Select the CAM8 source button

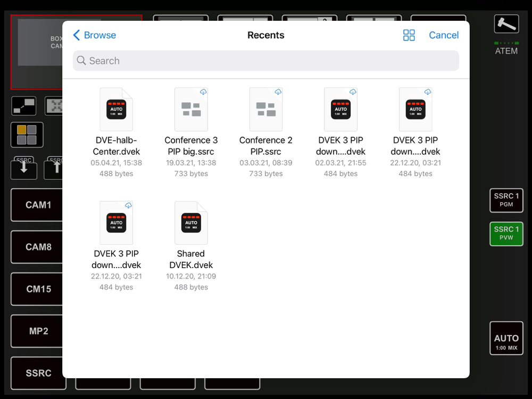(38, 247)
